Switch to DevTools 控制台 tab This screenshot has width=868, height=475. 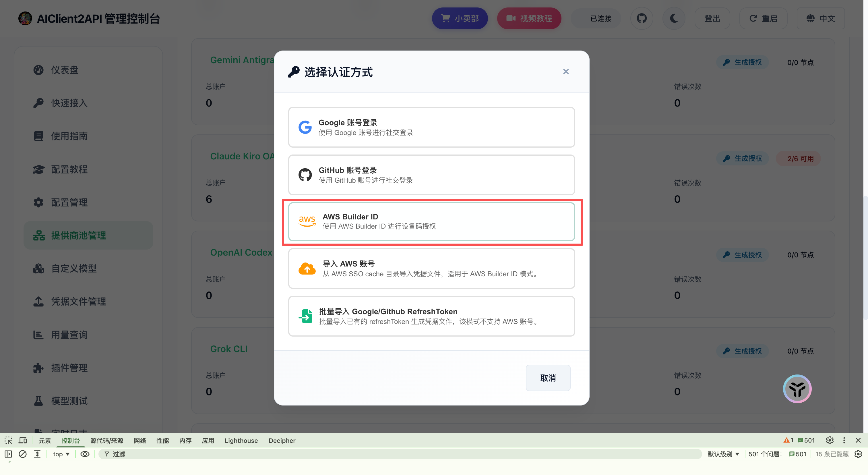click(70, 440)
